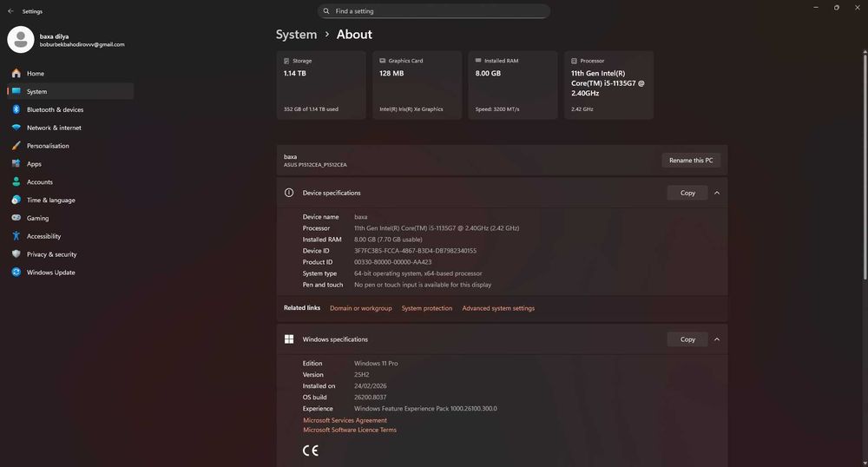Open the Network Wi-Fi icon
The image size is (868, 467).
(16, 128)
